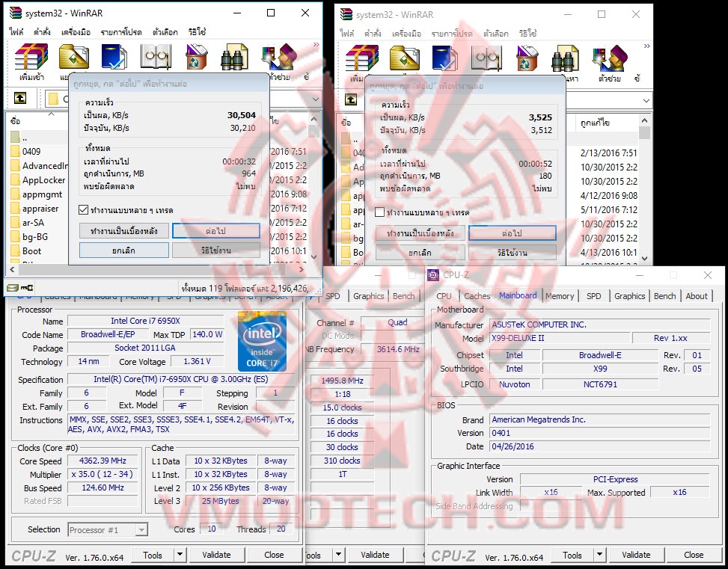
Task: Open Commands menu in left WinRAR
Action: pyautogui.click(x=42, y=32)
